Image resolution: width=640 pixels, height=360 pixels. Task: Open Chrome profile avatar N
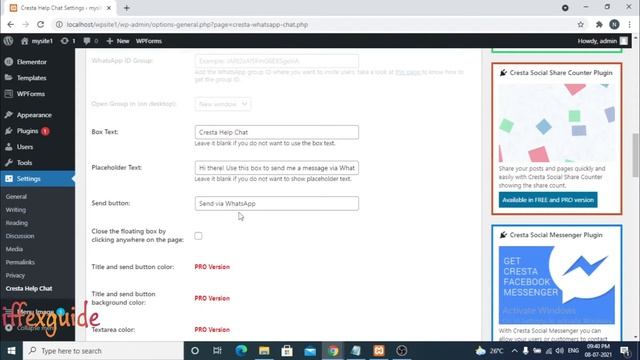pos(614,24)
